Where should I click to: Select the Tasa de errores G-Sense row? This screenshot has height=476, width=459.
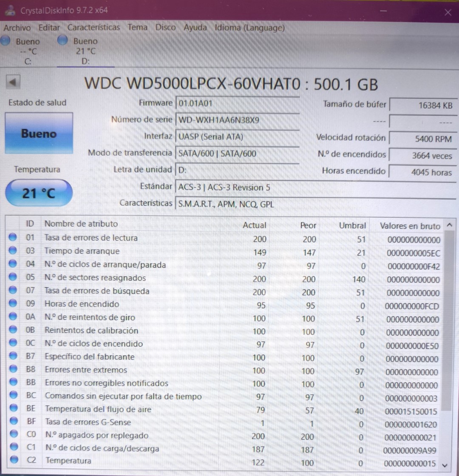tap(224, 423)
